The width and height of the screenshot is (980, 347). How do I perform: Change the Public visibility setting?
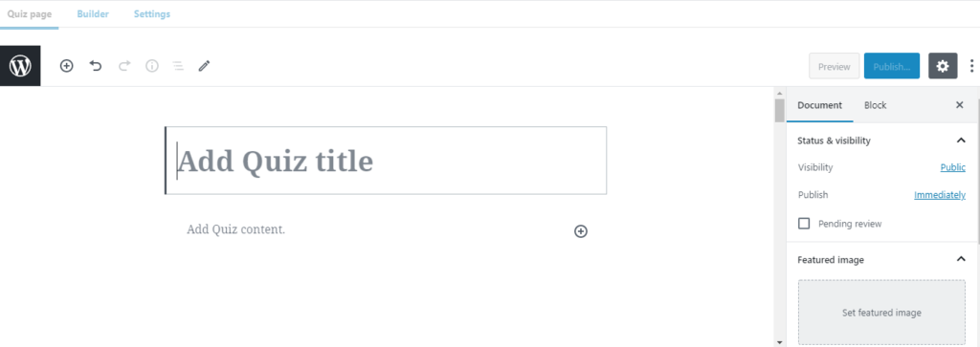(952, 167)
